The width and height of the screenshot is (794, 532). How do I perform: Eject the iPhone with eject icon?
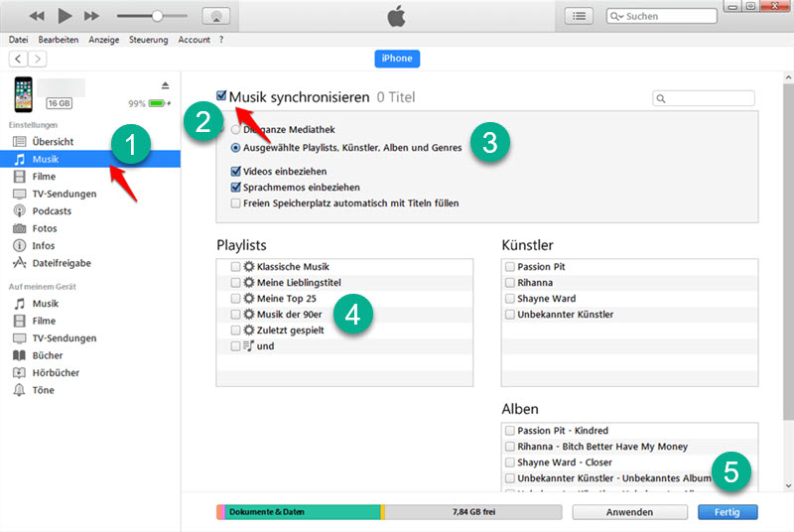tap(165, 85)
